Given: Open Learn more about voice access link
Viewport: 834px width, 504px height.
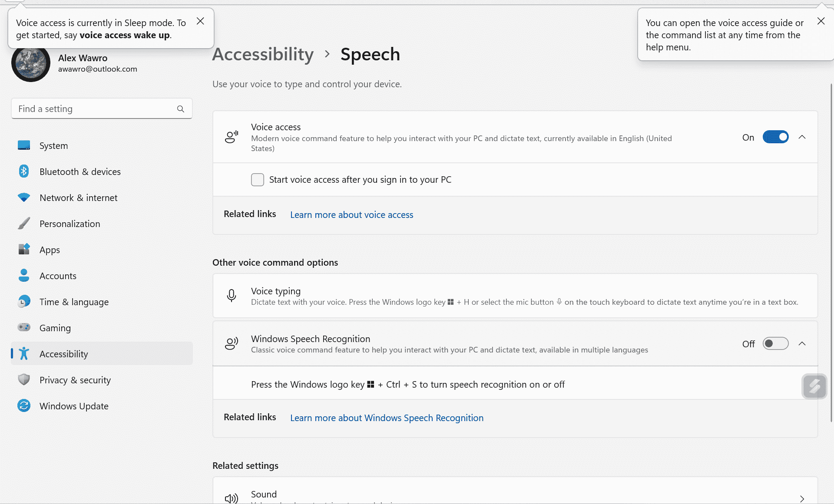Looking at the screenshot, I should click(x=351, y=214).
